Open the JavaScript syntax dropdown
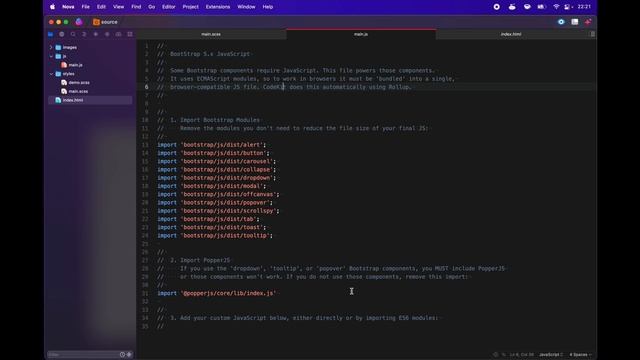The image size is (640, 360). (551, 355)
